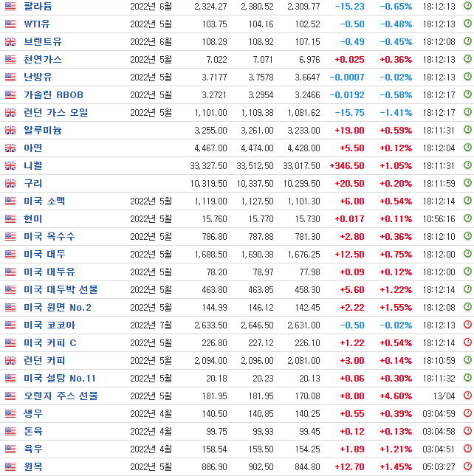Open the 가솔린 RBOB link
474x476 pixels.
[53, 95]
